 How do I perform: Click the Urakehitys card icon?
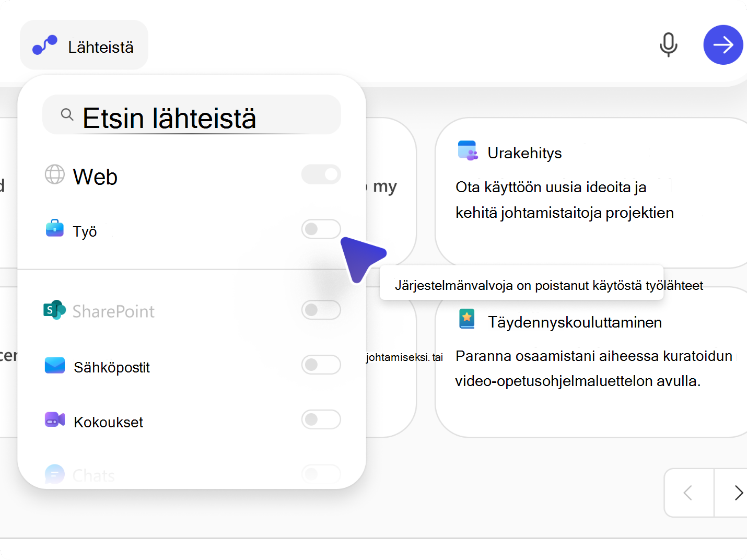click(x=468, y=150)
